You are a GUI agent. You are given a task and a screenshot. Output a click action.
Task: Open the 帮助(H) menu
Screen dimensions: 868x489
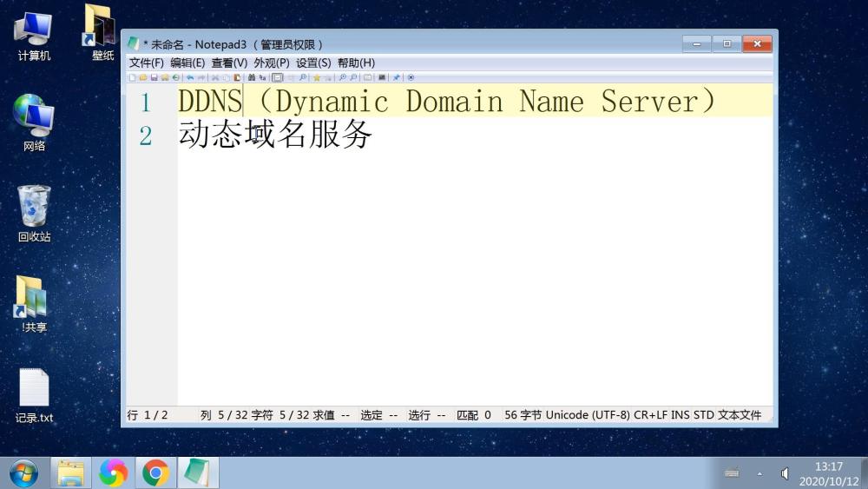point(356,63)
